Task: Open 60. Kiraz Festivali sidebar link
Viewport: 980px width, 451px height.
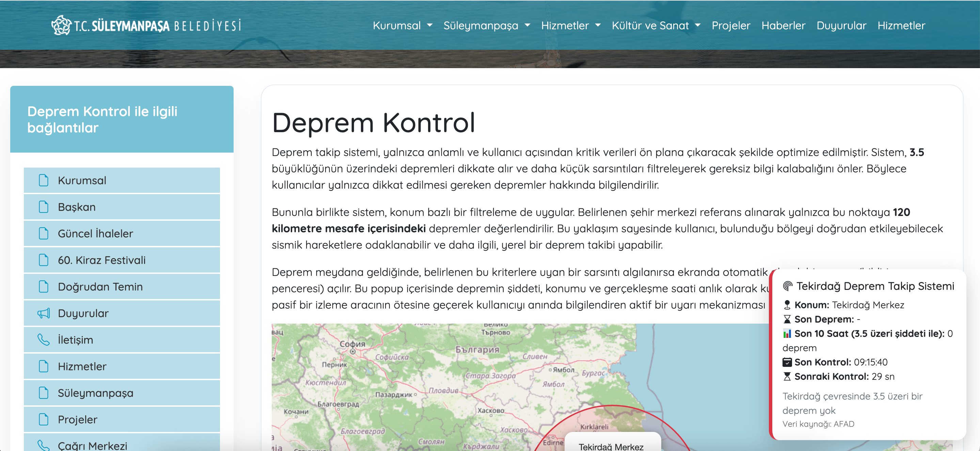Action: [122, 260]
